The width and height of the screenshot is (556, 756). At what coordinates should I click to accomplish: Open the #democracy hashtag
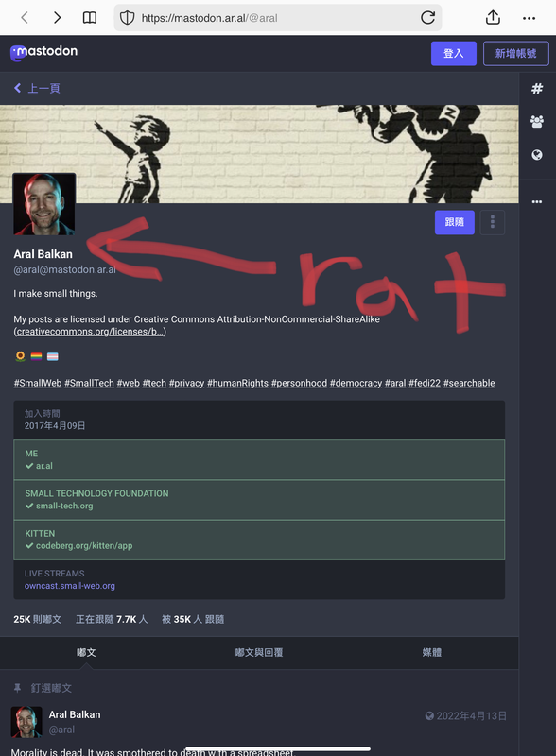coord(356,384)
